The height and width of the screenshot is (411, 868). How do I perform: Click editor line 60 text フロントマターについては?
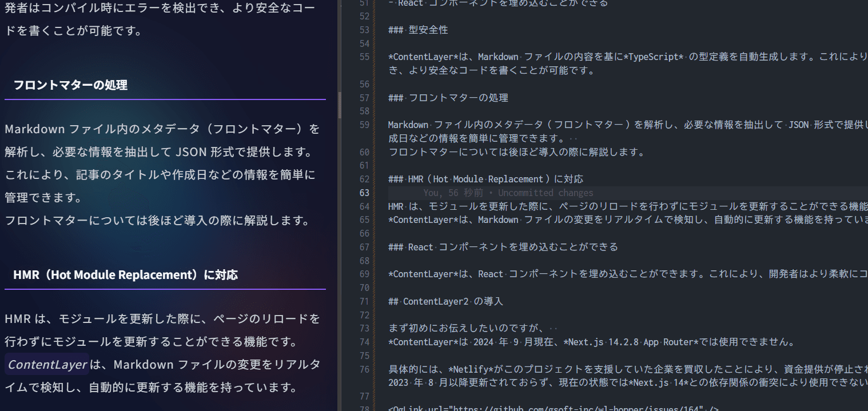(516, 153)
